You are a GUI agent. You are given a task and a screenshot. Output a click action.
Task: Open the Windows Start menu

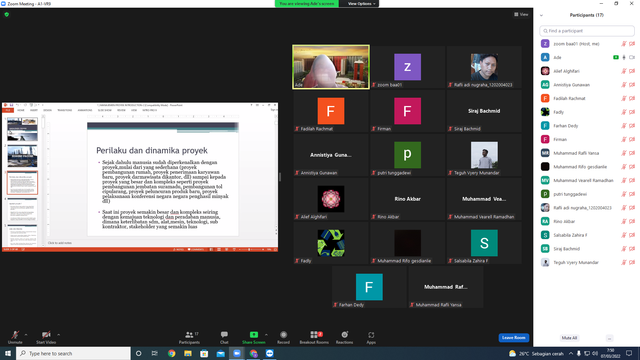click(x=8, y=353)
